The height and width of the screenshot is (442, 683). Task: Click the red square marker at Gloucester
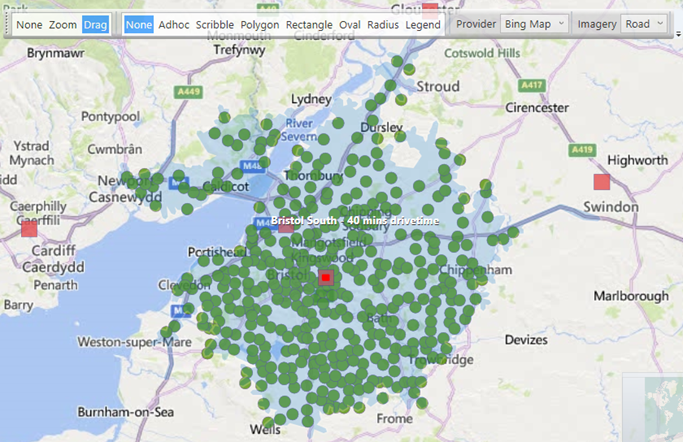[430, 9]
